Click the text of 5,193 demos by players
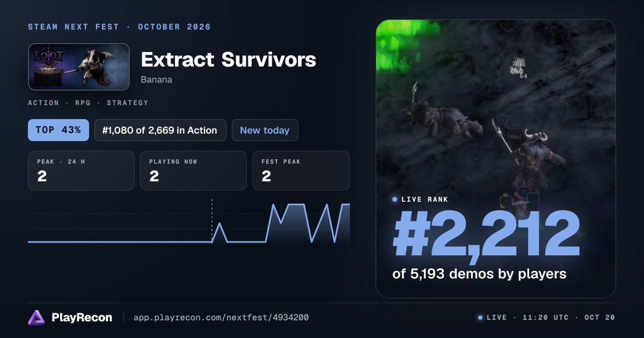Viewport: 644px width, 338px height. pos(479,274)
